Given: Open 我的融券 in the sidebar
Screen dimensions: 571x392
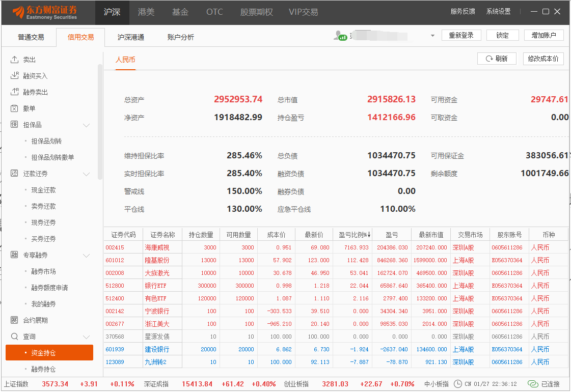Looking at the screenshot, I should (x=44, y=304).
